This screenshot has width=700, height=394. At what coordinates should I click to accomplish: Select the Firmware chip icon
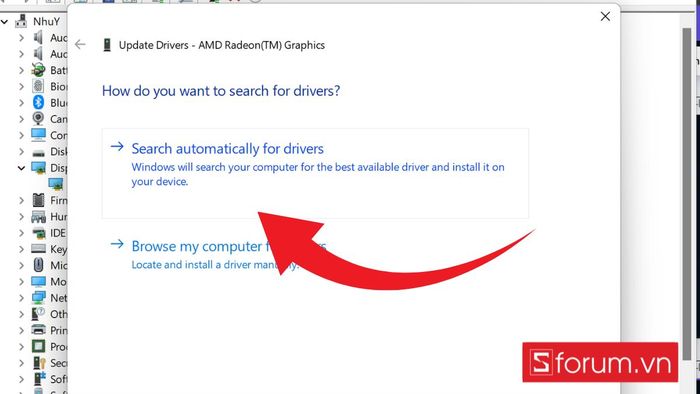[38, 200]
